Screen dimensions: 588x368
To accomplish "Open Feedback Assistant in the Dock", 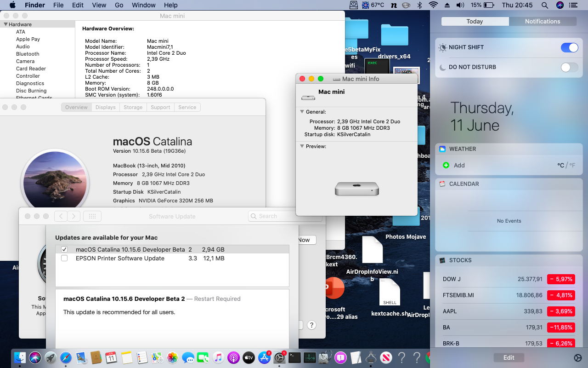I will 340,357.
